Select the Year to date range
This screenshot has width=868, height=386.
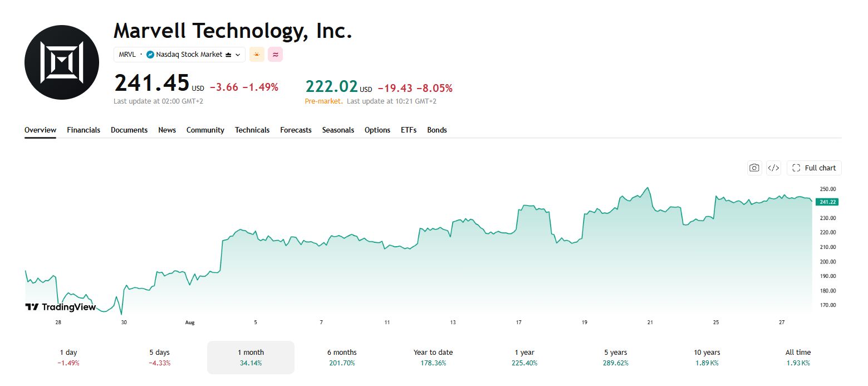433,357
